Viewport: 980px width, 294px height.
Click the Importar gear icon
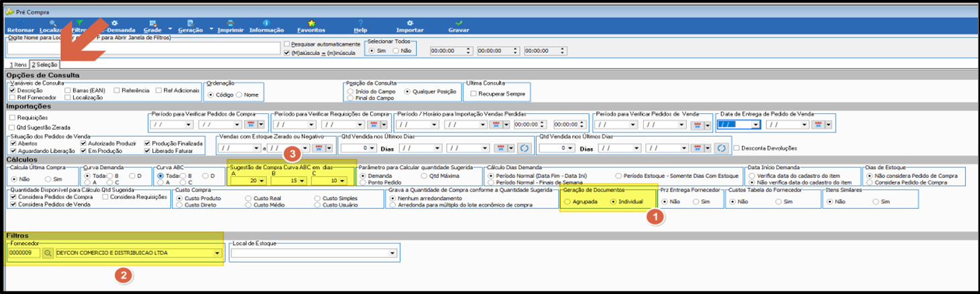(410, 25)
